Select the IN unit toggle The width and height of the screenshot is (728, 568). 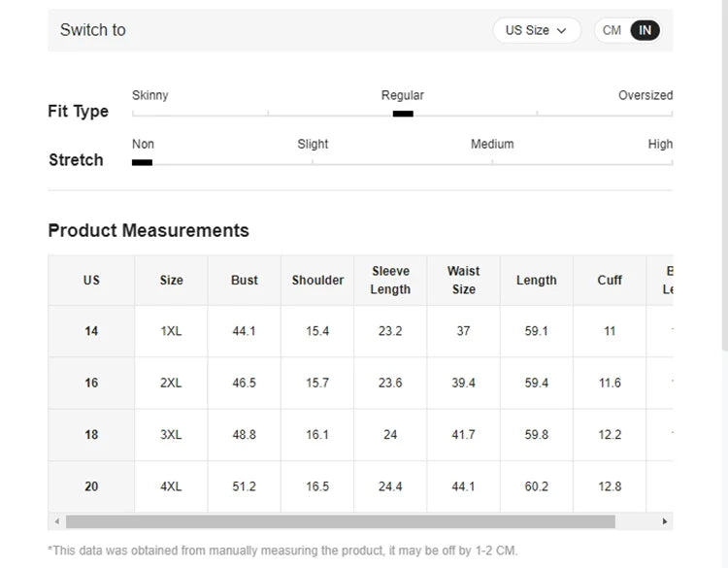pos(645,30)
